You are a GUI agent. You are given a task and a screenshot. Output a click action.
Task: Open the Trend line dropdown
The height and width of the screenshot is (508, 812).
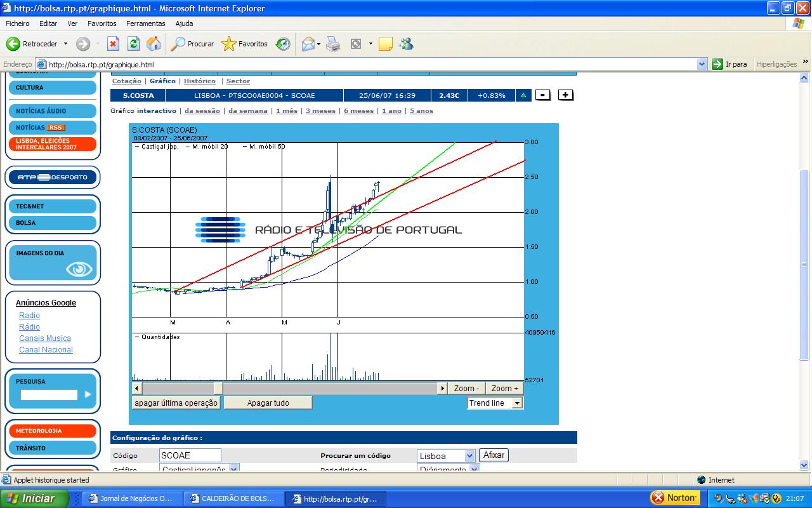point(517,403)
